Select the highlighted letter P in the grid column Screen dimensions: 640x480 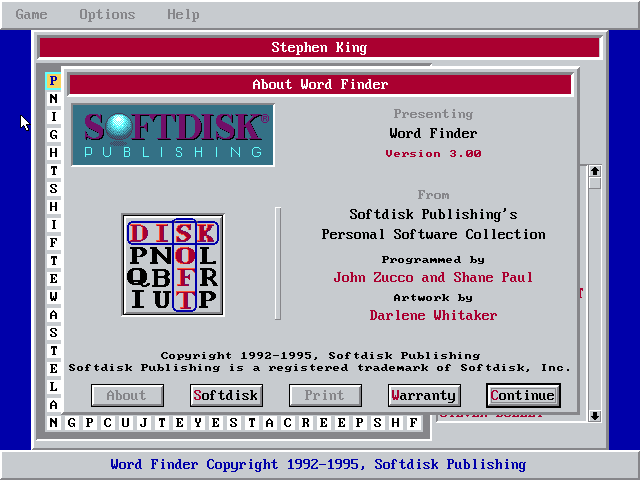[x=53, y=80]
